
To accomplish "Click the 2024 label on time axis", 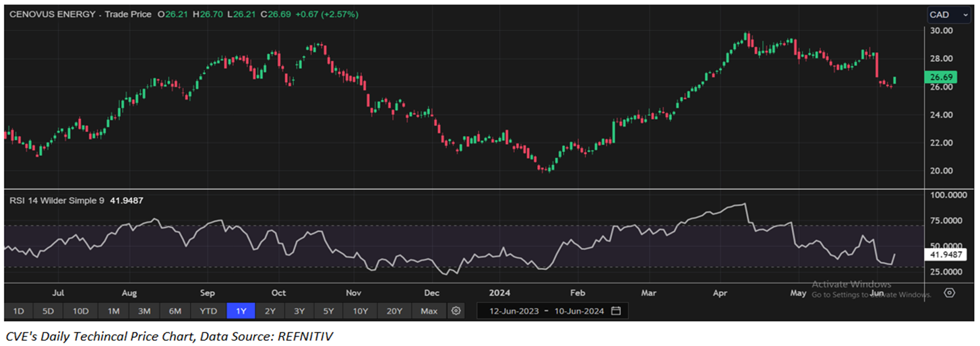I will [x=499, y=293].
